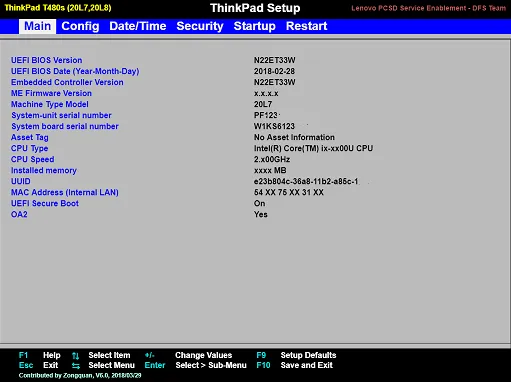Select Embedded Controller Version label
511x382 pixels.
(67, 82)
